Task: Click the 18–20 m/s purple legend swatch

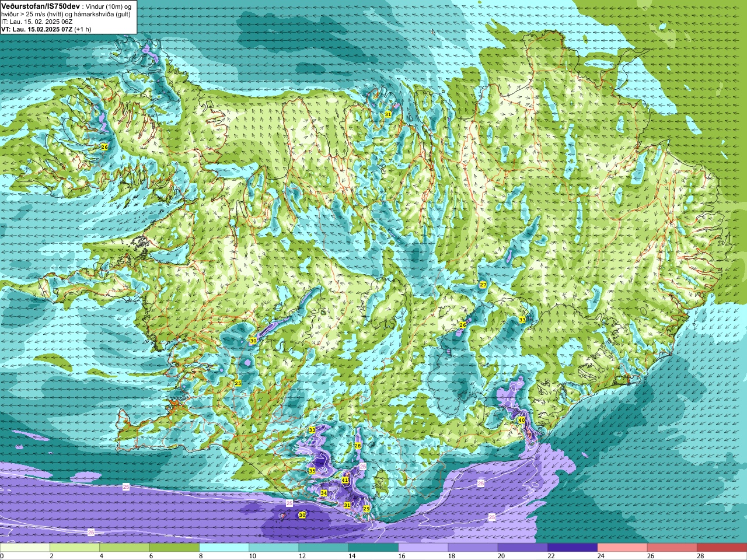Action: click(x=473, y=548)
